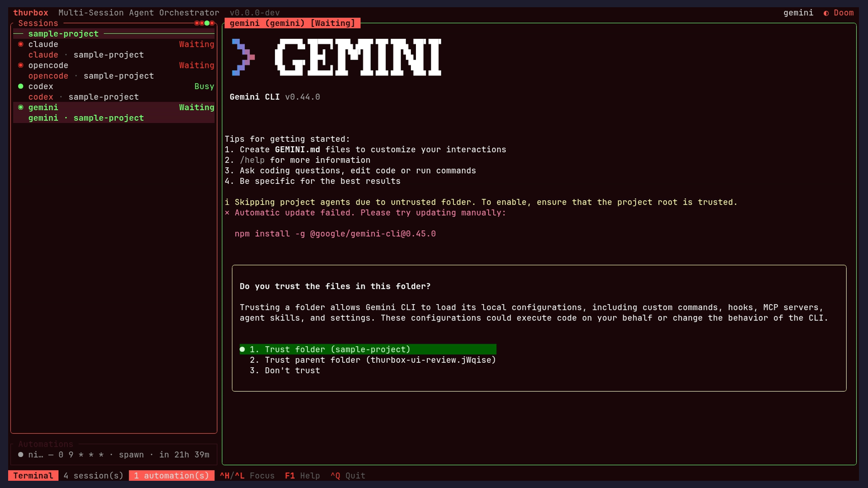Image resolution: width=868 pixels, height=488 pixels.
Task: Click the Automatic update failed message
Action: coord(365,212)
